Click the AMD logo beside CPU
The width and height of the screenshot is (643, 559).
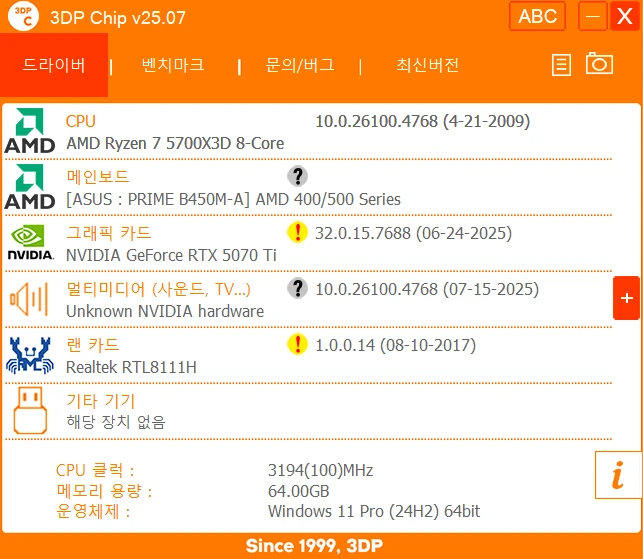[x=30, y=130]
